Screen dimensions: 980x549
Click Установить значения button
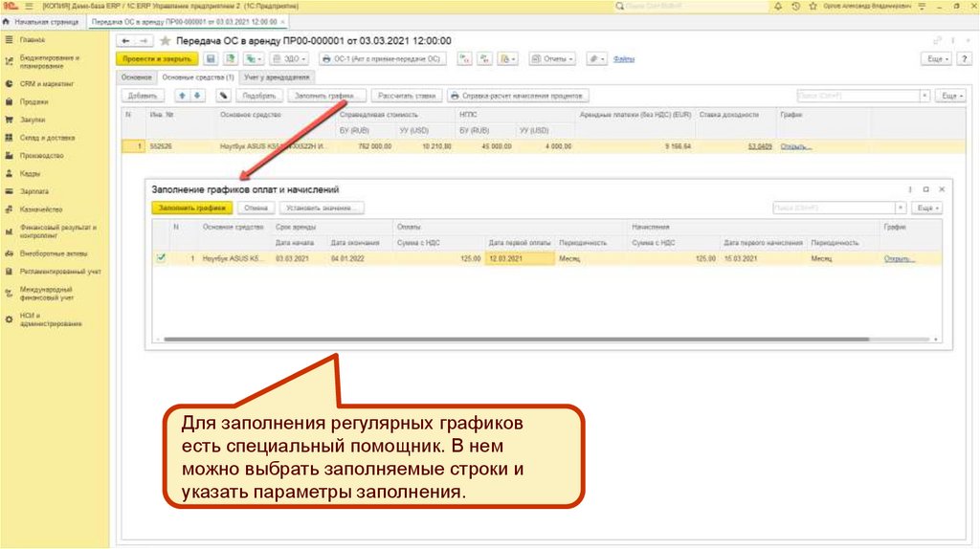point(322,208)
